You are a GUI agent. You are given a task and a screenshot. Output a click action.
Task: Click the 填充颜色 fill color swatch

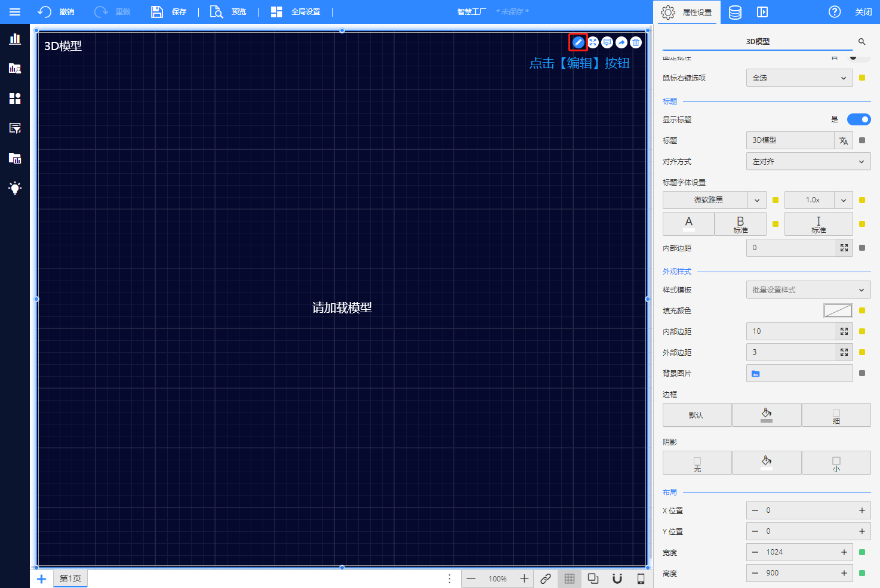(838, 310)
